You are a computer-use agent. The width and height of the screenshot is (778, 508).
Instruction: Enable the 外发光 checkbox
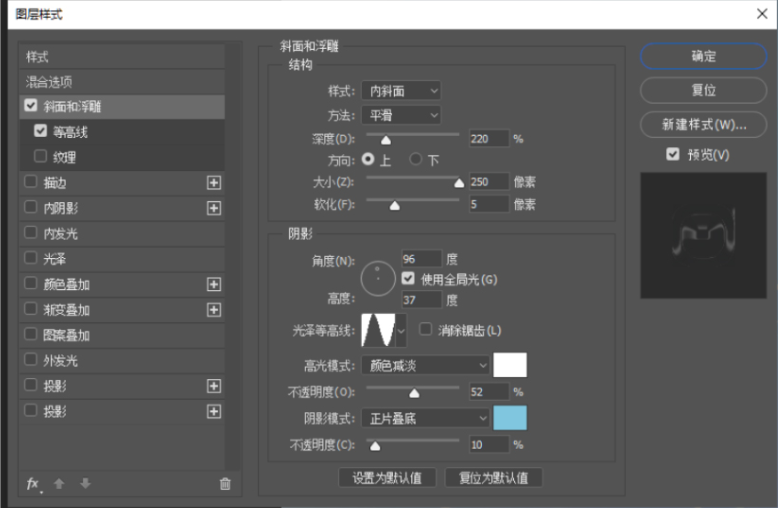point(31,359)
